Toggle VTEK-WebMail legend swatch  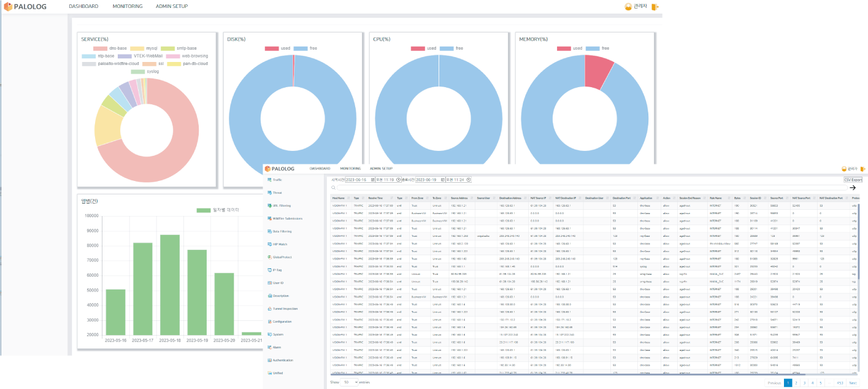click(x=125, y=56)
